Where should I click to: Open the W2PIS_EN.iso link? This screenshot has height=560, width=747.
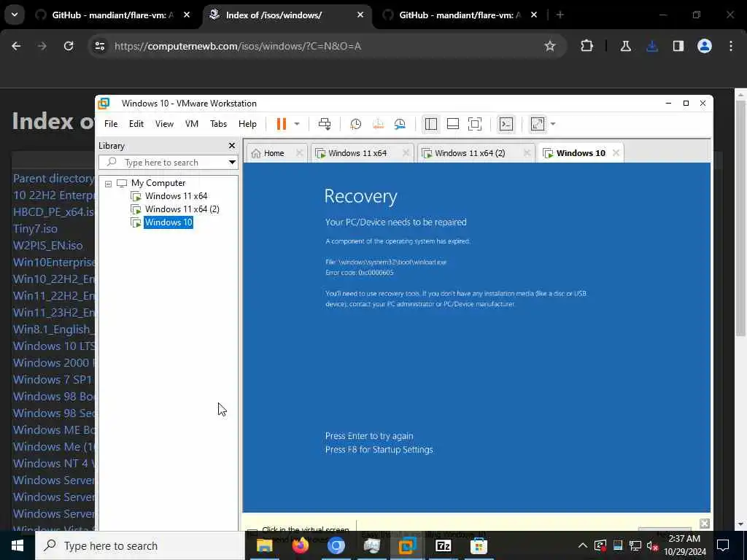[x=47, y=245]
